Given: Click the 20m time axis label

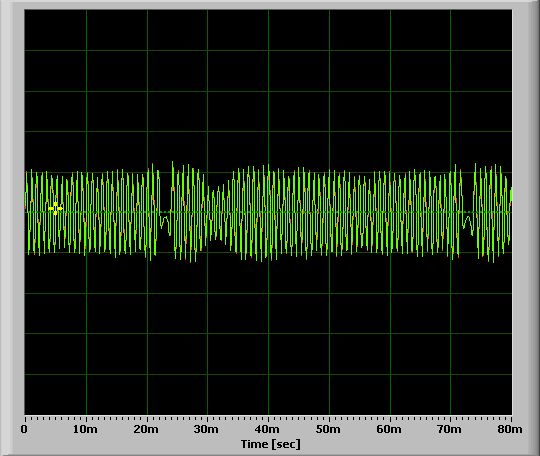Looking at the screenshot, I should [x=146, y=429].
